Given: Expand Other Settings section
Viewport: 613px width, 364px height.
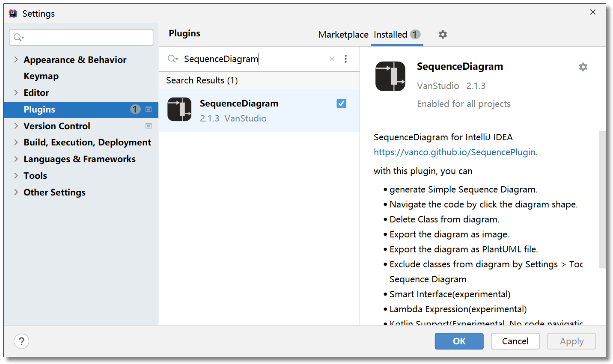Looking at the screenshot, I should 16,192.
